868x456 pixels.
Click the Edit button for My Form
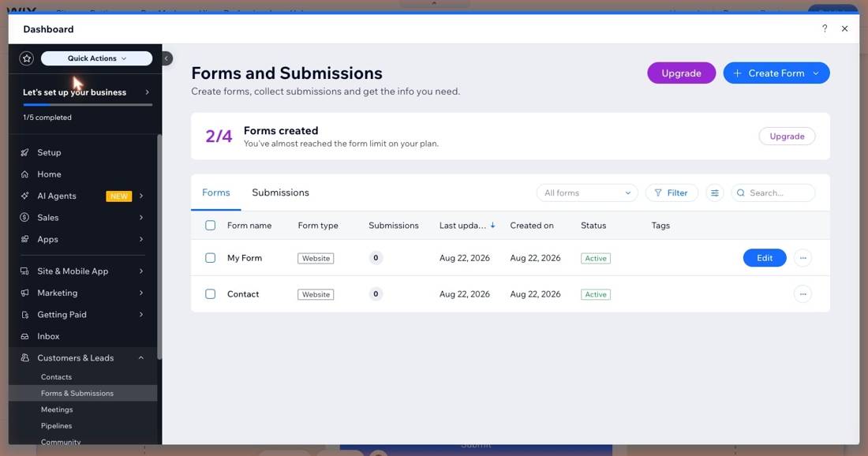pyautogui.click(x=765, y=258)
